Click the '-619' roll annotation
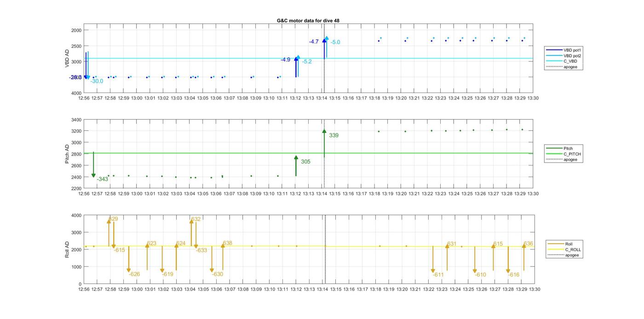 [x=168, y=274]
